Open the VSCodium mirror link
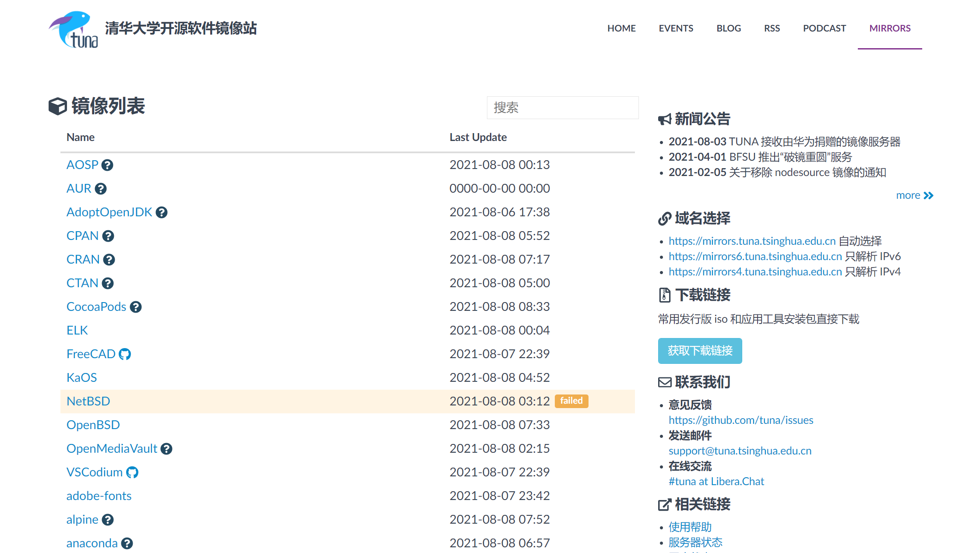980x553 pixels. 95,472
